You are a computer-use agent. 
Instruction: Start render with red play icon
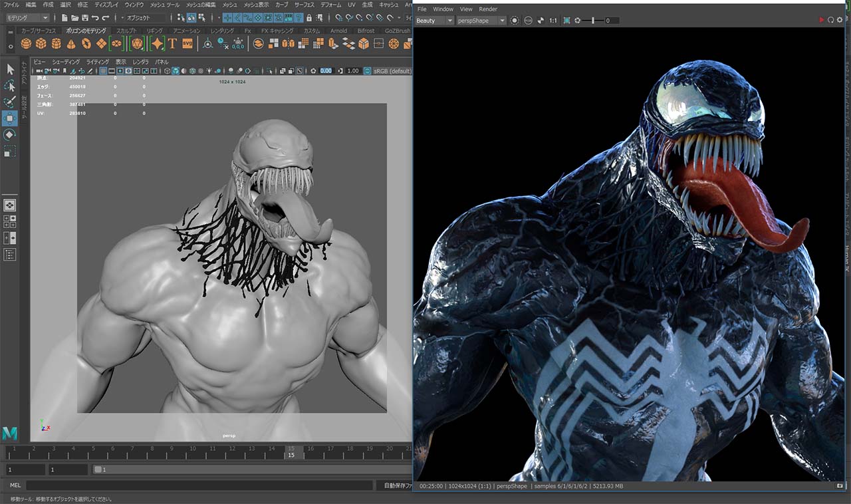click(x=822, y=21)
